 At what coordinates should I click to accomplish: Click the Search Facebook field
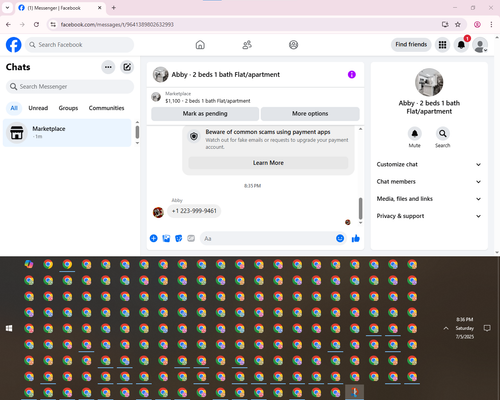tap(80, 45)
